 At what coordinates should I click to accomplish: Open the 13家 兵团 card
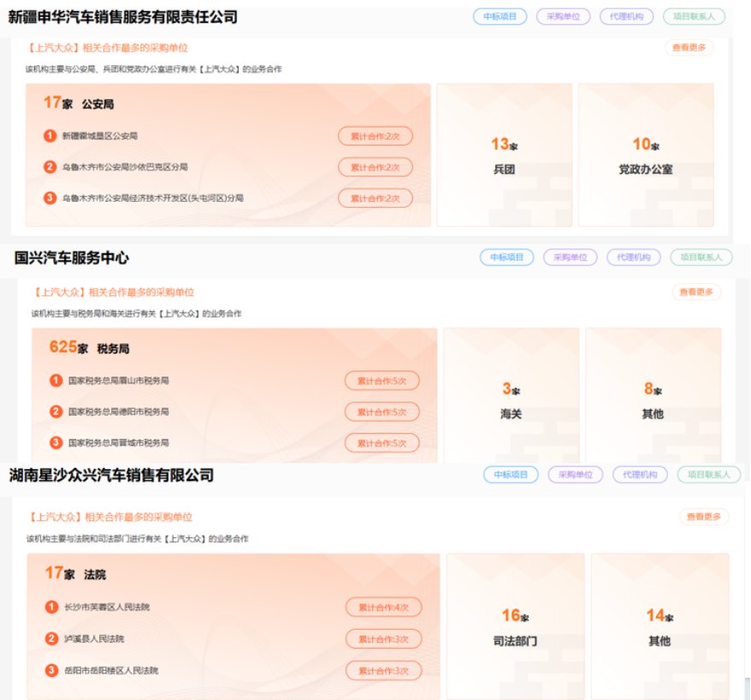click(505, 155)
